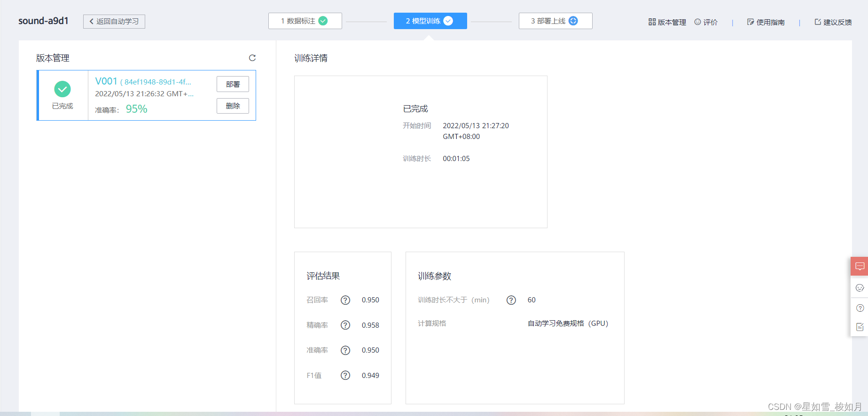The height and width of the screenshot is (416, 868).
Task: Click the 精确率 value 0.958
Action: pos(370,325)
